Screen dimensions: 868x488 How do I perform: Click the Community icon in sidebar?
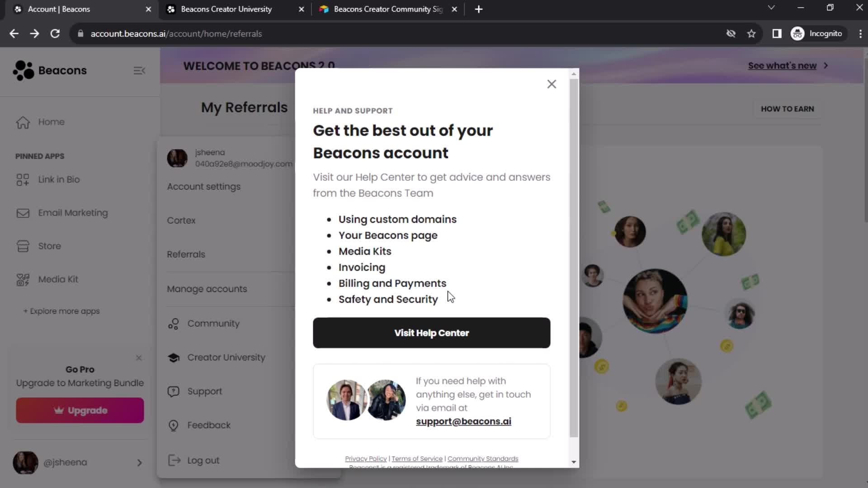174,323
